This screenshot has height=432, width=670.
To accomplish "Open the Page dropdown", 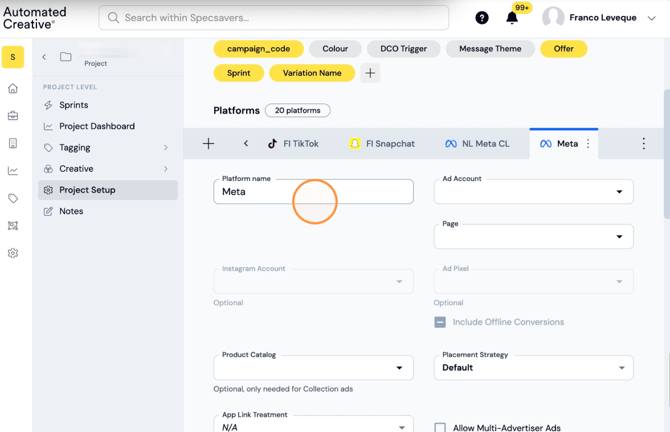I will (533, 236).
